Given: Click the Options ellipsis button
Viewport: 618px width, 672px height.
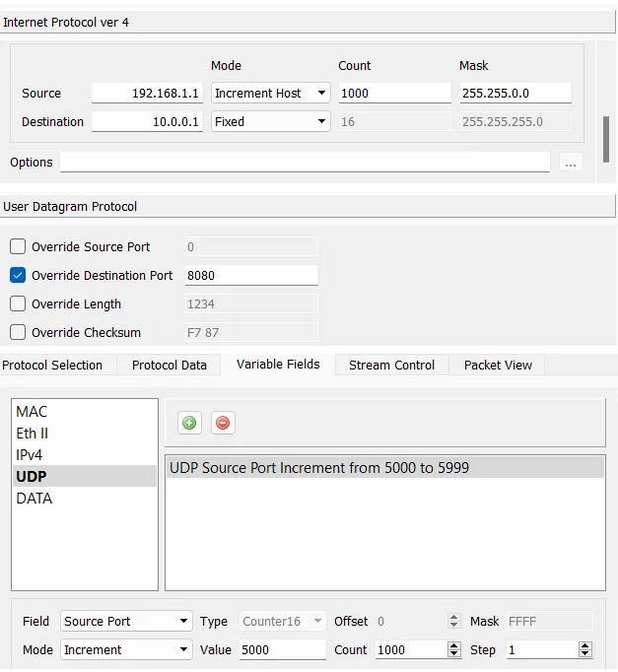Looking at the screenshot, I should click(571, 163).
